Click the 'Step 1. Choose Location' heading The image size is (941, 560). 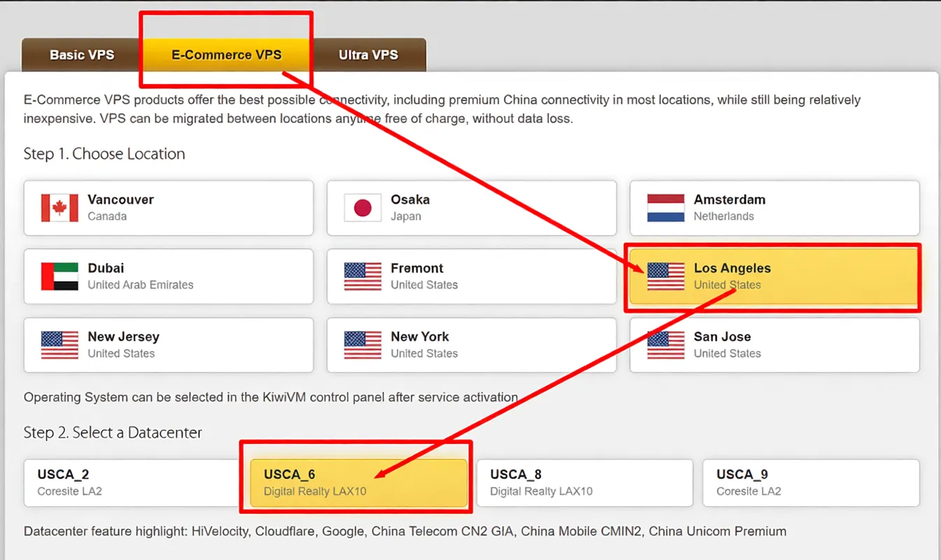pyautogui.click(x=104, y=154)
